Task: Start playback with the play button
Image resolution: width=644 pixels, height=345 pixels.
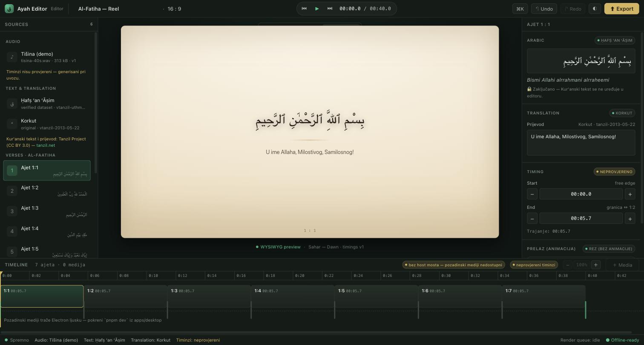Action: point(317,9)
